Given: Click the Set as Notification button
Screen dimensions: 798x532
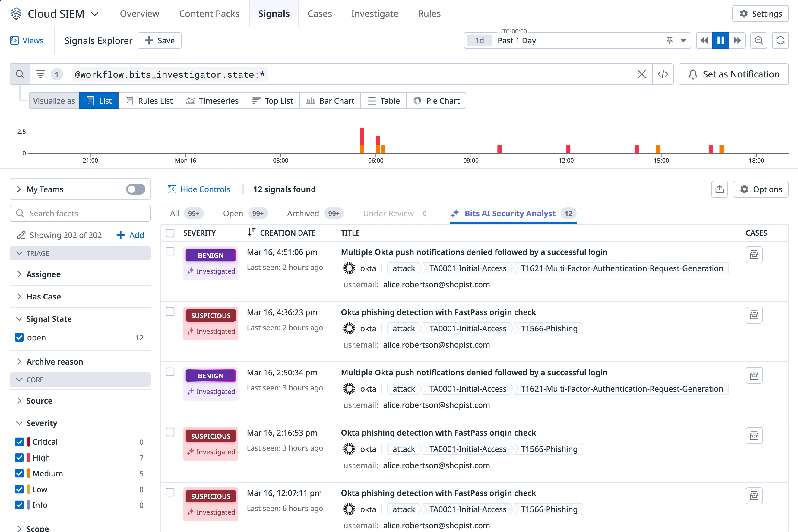Looking at the screenshot, I should [x=733, y=74].
